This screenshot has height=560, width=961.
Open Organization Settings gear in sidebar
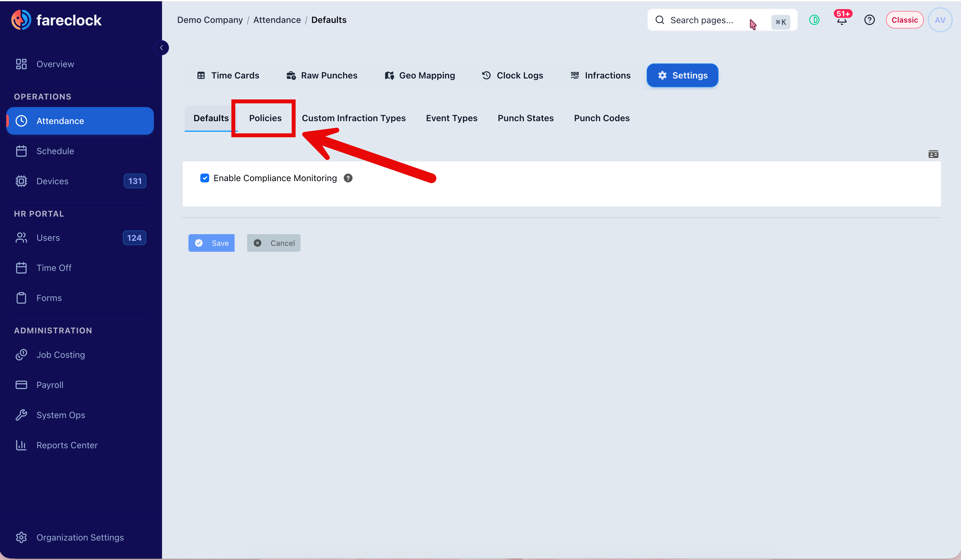[x=21, y=537]
